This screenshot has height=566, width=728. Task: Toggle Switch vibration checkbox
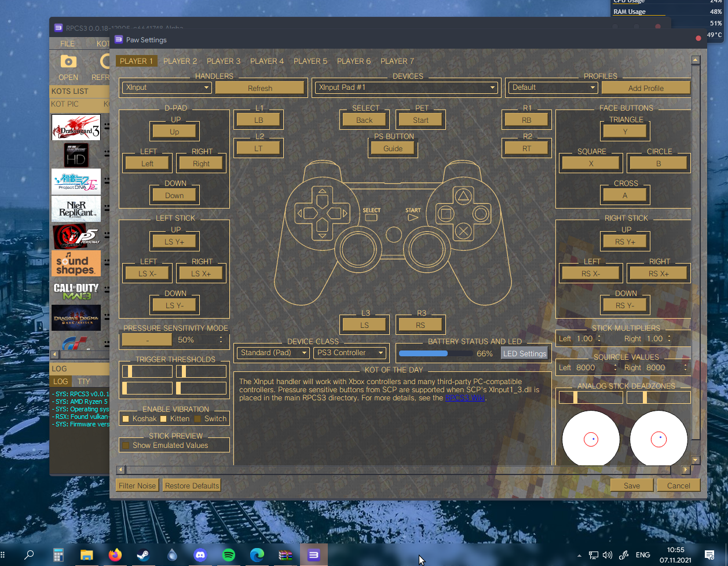coord(197,419)
